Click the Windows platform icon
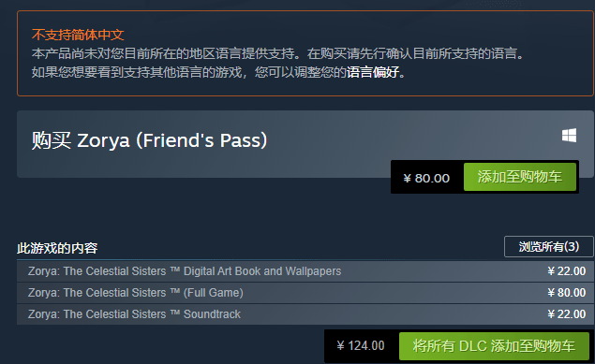This screenshot has height=364, width=595. coord(569,136)
